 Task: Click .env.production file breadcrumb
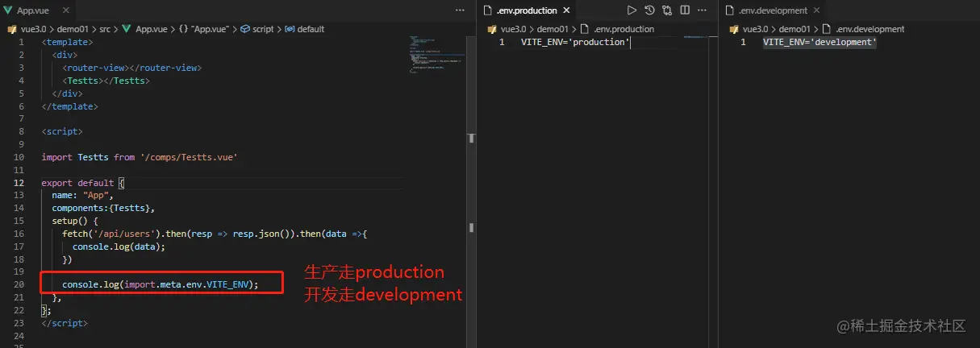(623, 29)
